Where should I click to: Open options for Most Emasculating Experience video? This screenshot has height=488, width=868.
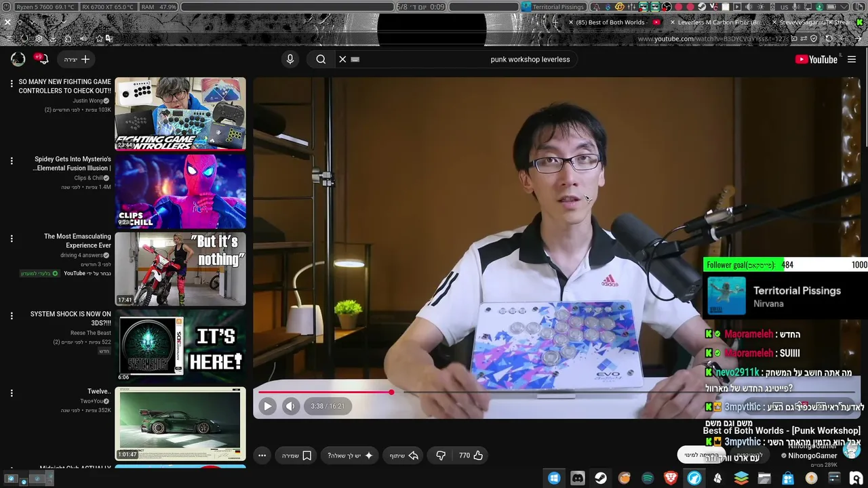(x=11, y=238)
